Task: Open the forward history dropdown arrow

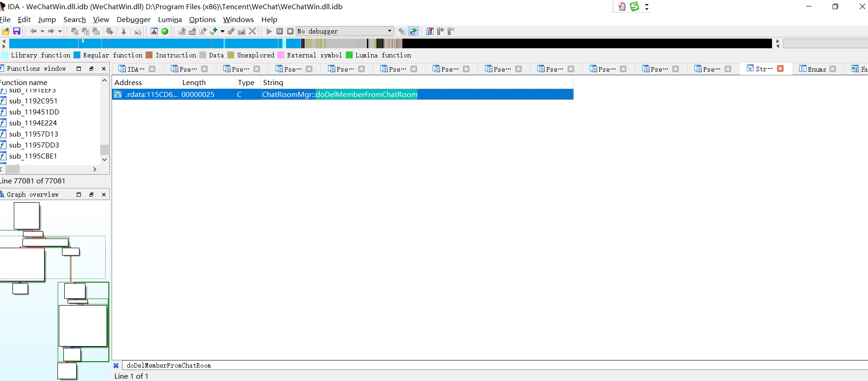Action: click(60, 31)
